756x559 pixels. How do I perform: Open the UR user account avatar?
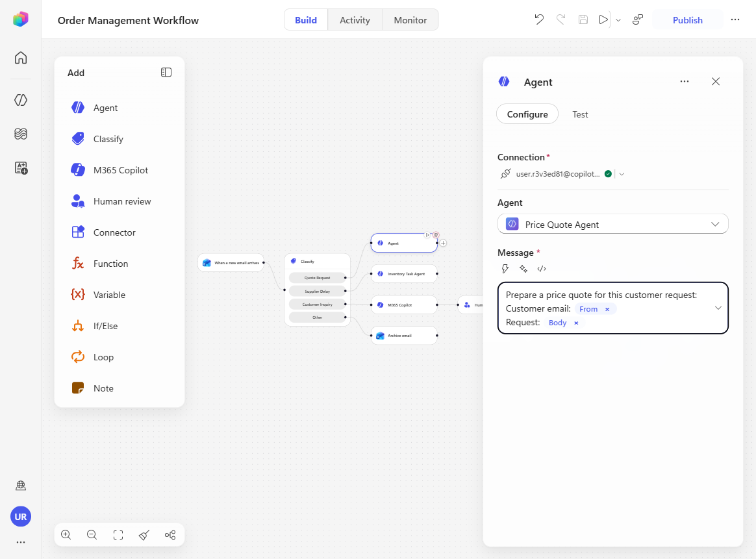[21, 517]
